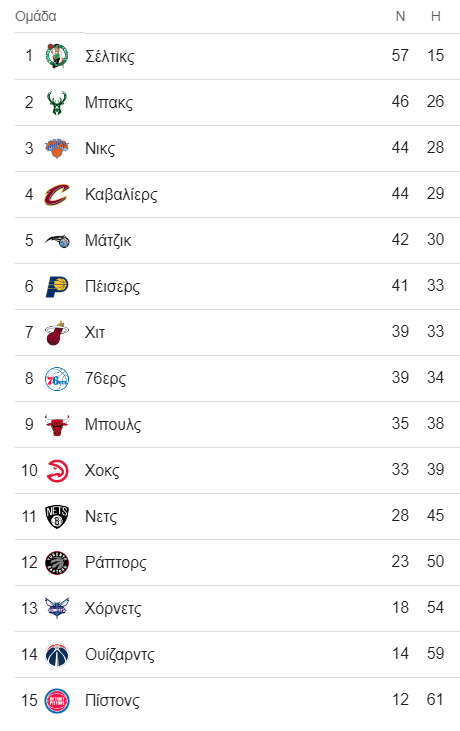Open the Orlando Magic logo

coord(57,241)
